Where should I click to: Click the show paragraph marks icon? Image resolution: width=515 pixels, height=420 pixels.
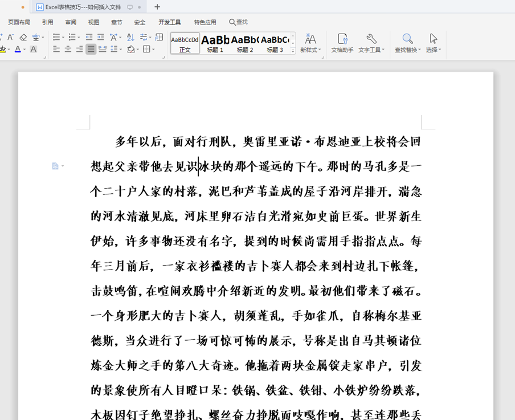[x=144, y=37]
